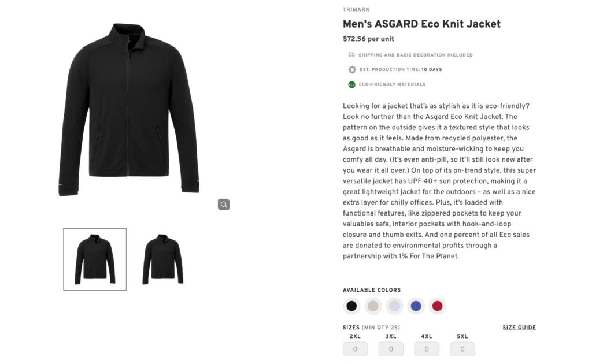
Task: Click the production time gear icon
Action: [352, 69]
